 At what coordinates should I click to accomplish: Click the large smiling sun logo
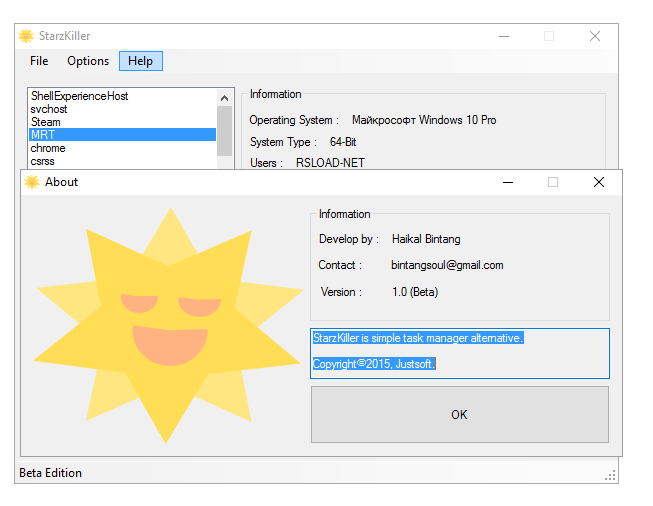[168, 325]
